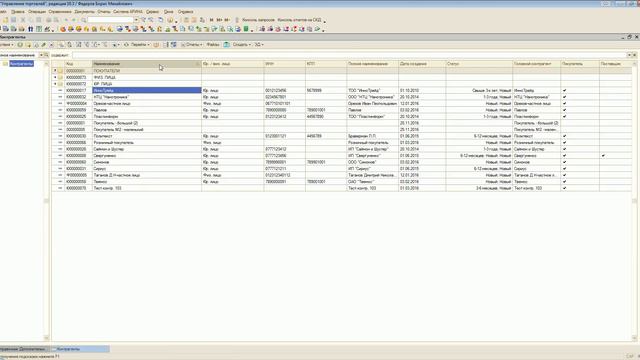Click the main toolbar search input box

pyautogui.click(x=111, y=20)
